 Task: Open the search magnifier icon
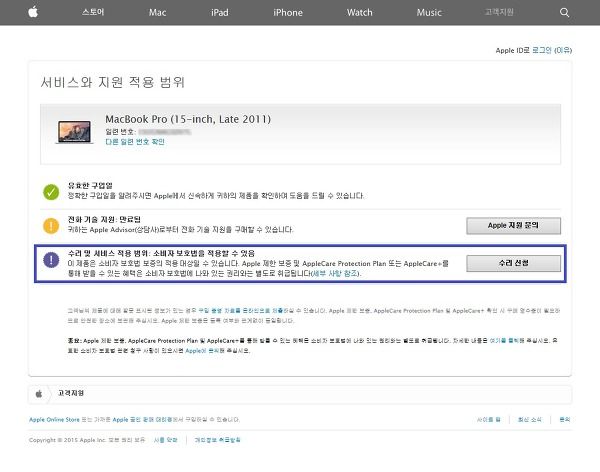click(x=564, y=13)
